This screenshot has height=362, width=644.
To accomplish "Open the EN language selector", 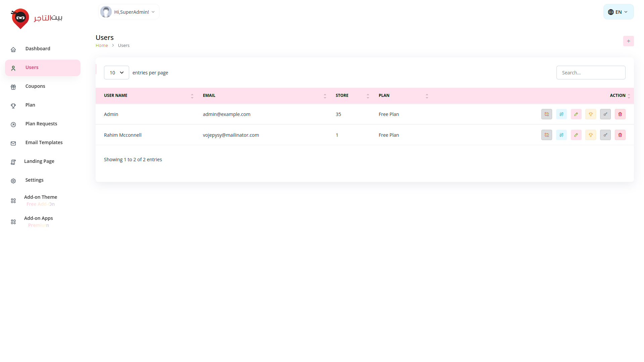I will click(x=618, y=12).
